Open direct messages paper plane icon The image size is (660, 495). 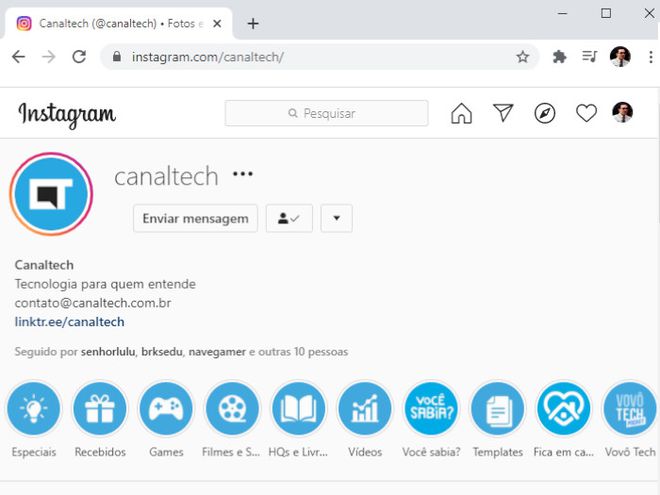pos(503,113)
